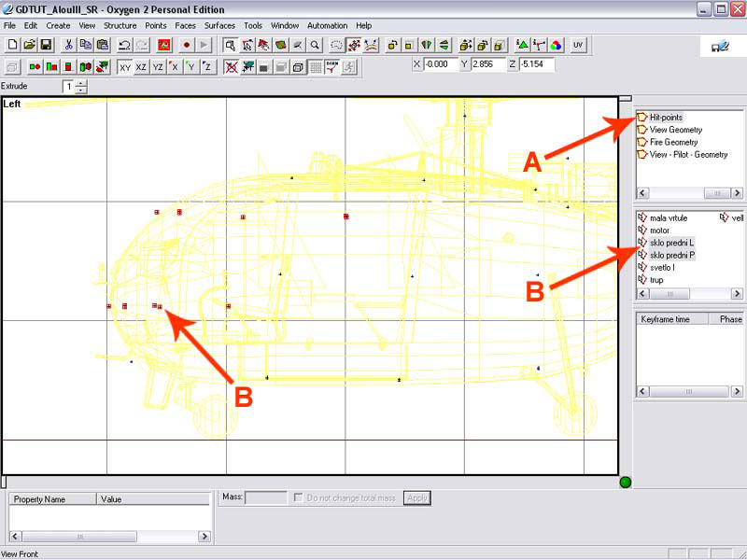Open the Surfaces menu
747x560 pixels.
tap(220, 25)
